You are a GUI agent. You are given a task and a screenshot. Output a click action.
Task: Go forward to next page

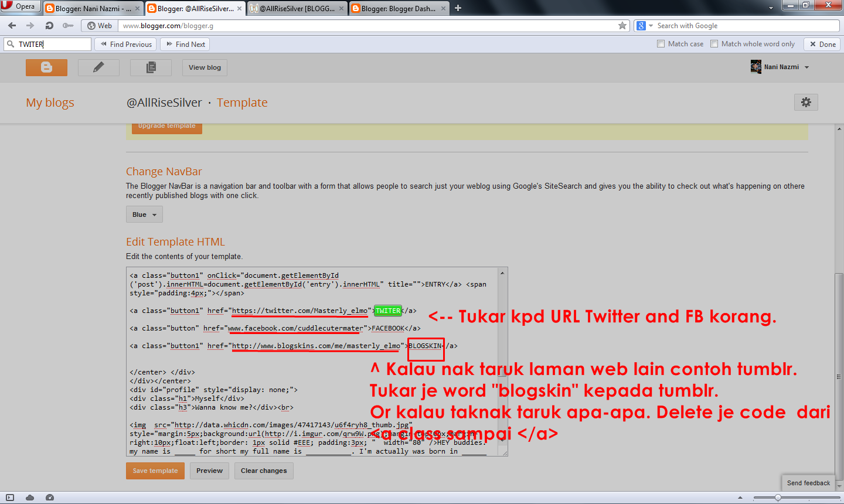[30, 26]
